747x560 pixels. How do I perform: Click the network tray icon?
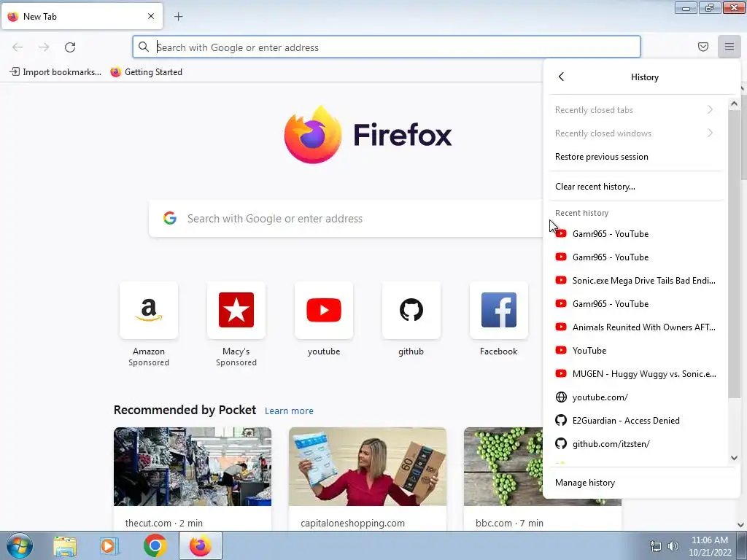point(656,546)
